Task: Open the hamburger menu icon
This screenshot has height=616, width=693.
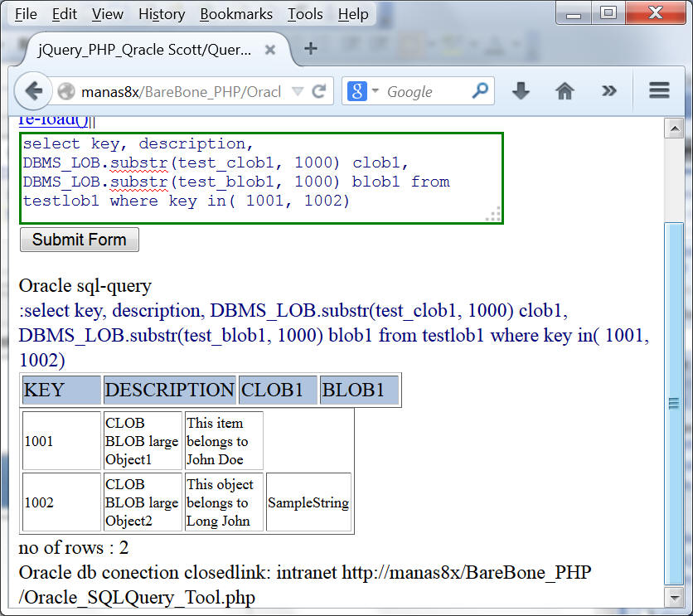Action: (659, 90)
